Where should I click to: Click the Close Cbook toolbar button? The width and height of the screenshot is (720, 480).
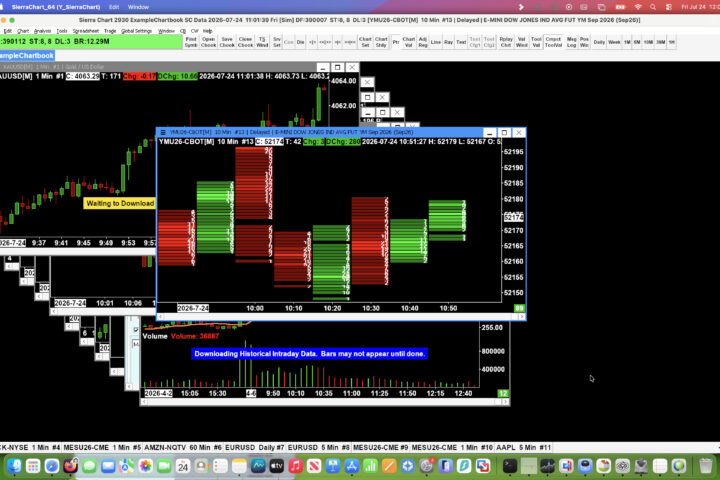pyautogui.click(x=245, y=42)
